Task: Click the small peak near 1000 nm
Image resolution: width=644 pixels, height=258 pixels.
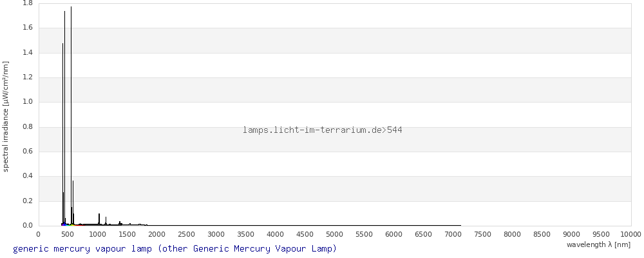Action: click(x=99, y=219)
